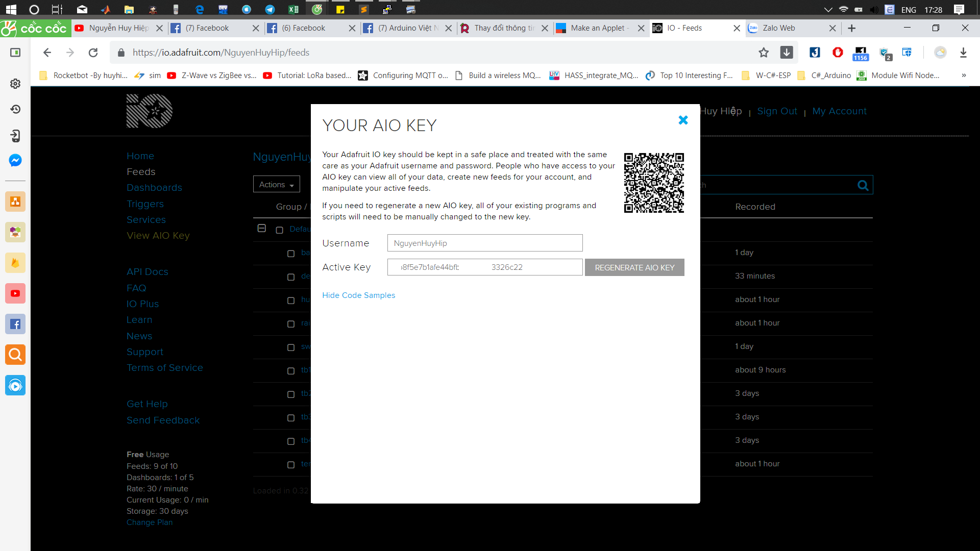Image resolution: width=980 pixels, height=551 pixels.
Task: Collapse the Default group with minus icon
Action: pyautogui.click(x=262, y=228)
